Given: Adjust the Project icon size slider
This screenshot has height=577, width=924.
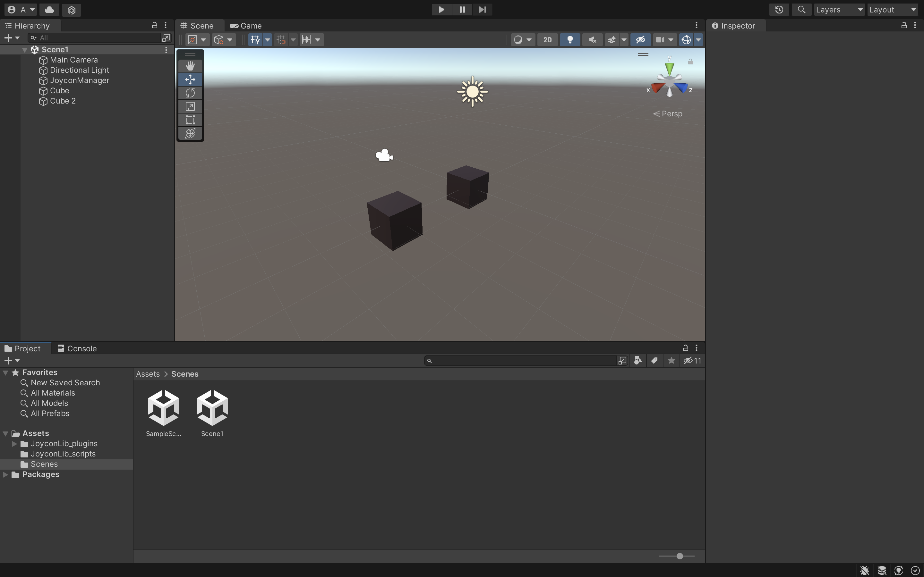Looking at the screenshot, I should pos(679,556).
